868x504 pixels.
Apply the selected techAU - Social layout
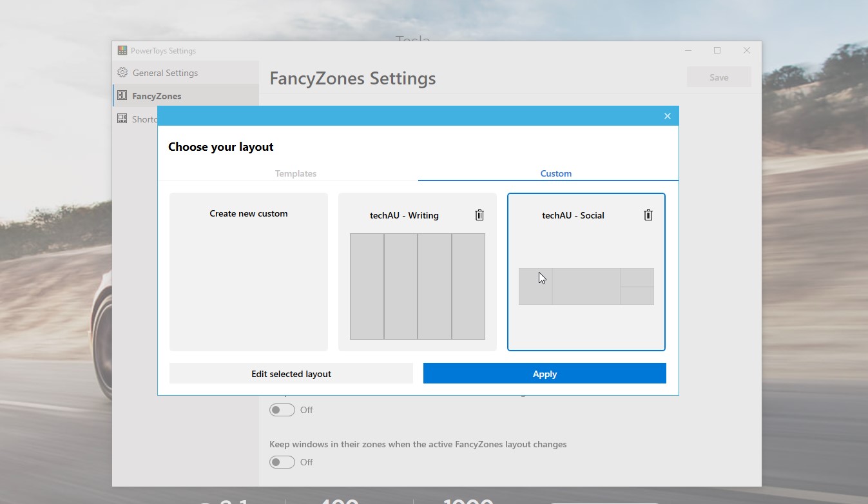544,374
